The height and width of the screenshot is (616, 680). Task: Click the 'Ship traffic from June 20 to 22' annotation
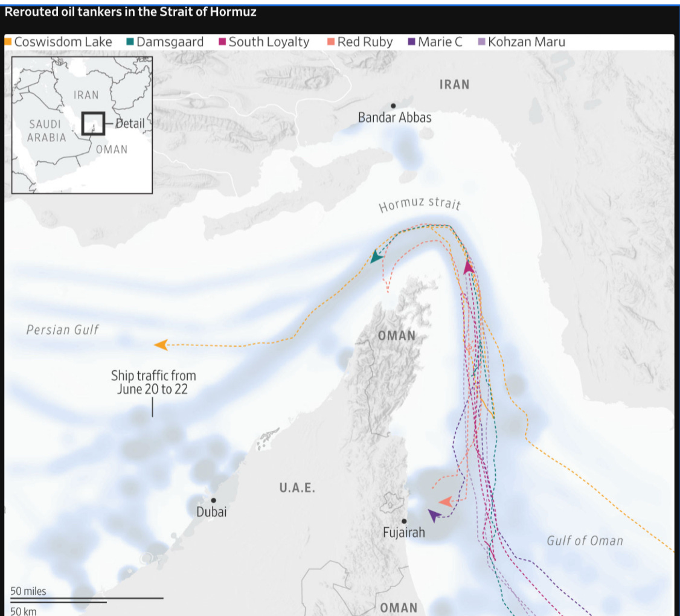pos(153,382)
